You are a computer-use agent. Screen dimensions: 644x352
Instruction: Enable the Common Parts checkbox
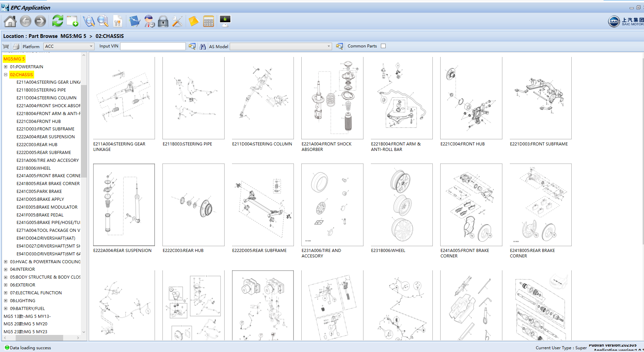pos(383,46)
